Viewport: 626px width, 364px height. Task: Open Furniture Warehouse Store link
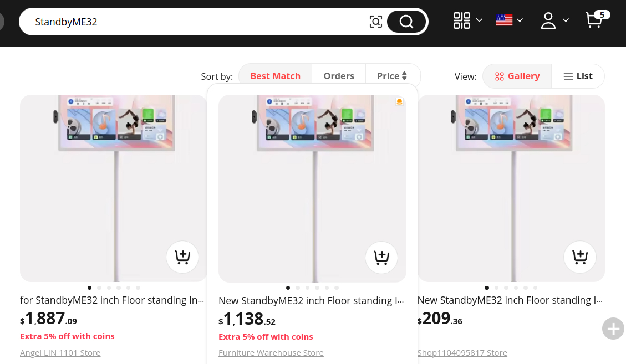click(271, 353)
